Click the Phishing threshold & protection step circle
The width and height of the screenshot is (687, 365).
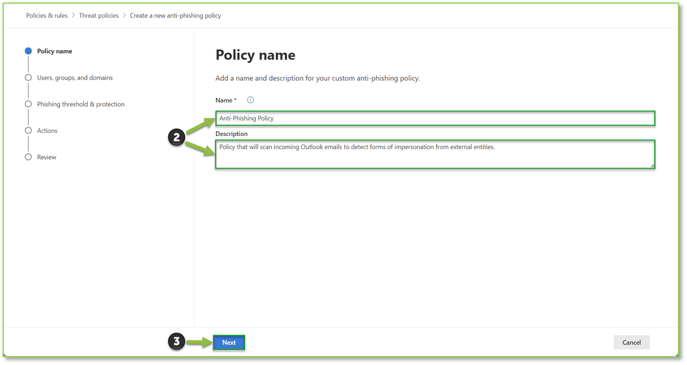tap(28, 104)
